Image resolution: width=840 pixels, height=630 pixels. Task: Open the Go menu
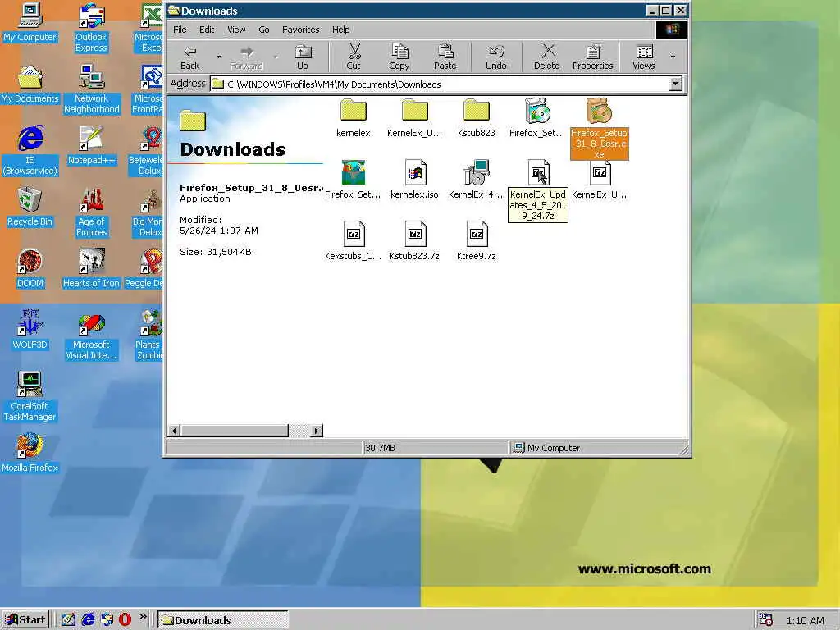264,30
